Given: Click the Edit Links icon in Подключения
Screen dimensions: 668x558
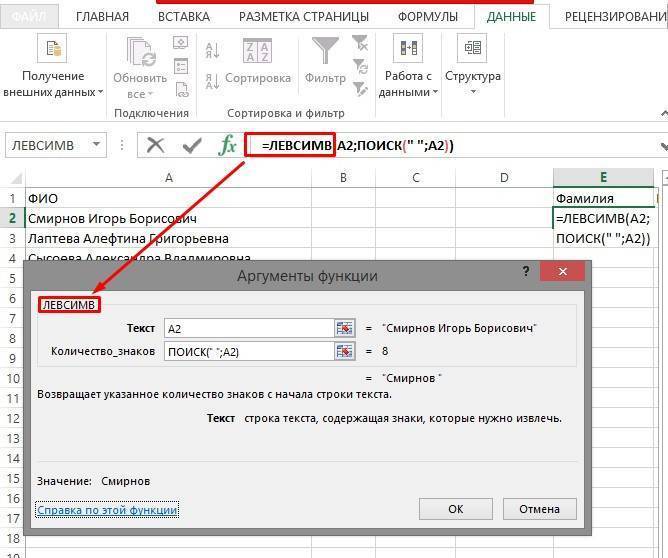Looking at the screenshot, I should click(182, 90).
